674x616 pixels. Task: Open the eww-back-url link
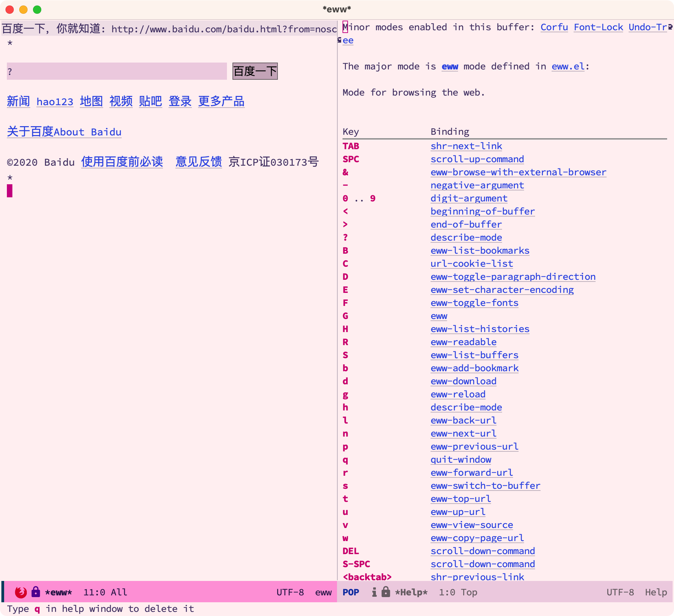click(464, 420)
